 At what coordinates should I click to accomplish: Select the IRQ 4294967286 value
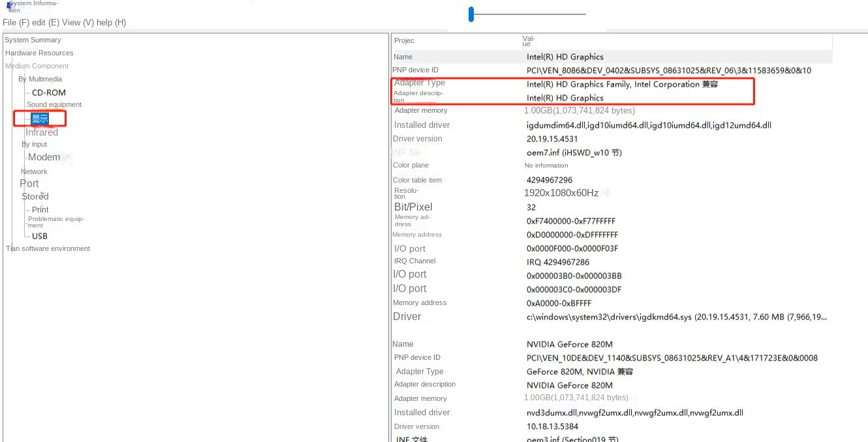pos(558,262)
